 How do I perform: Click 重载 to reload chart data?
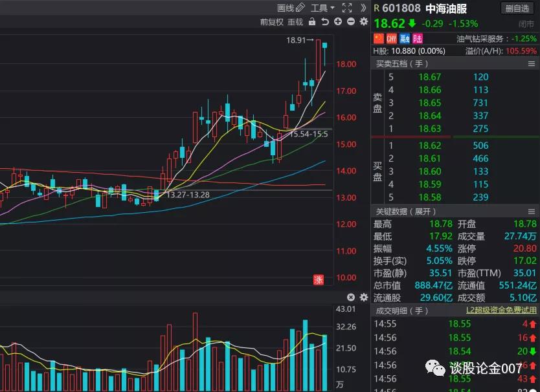pos(295,22)
